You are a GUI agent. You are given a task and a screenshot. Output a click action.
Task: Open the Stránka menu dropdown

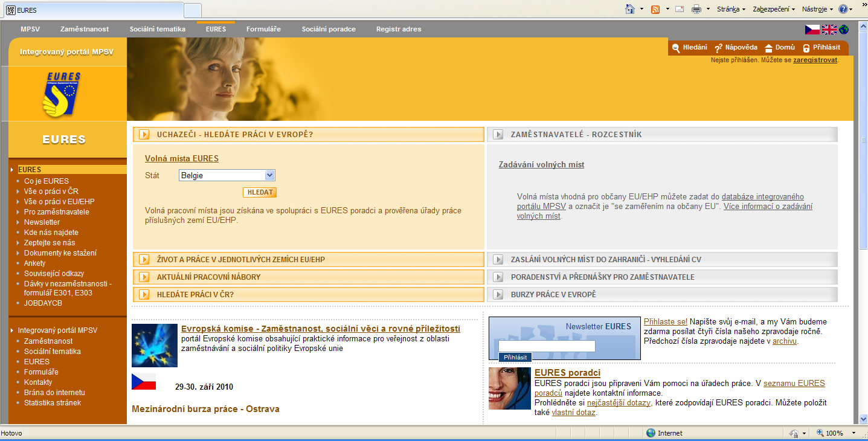731,9
